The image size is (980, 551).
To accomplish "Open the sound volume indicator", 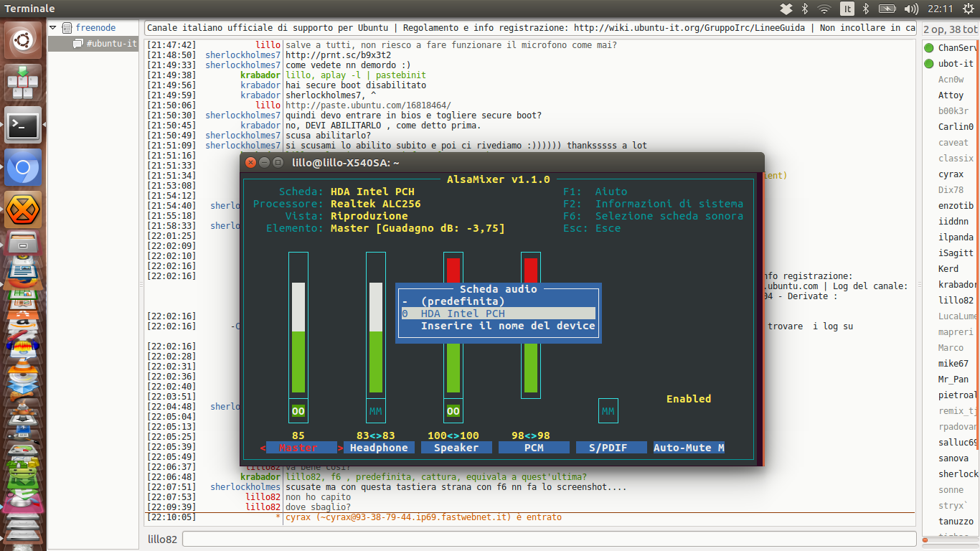I will click(912, 9).
